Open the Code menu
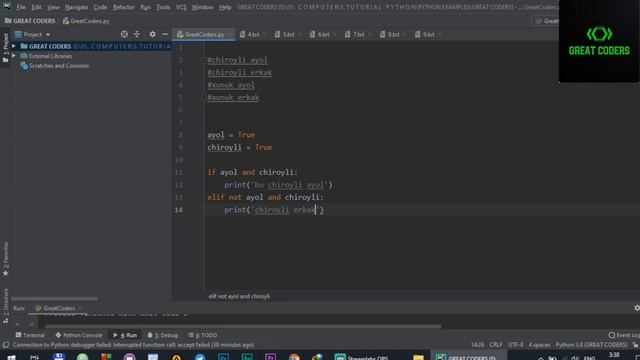 (x=100, y=7)
